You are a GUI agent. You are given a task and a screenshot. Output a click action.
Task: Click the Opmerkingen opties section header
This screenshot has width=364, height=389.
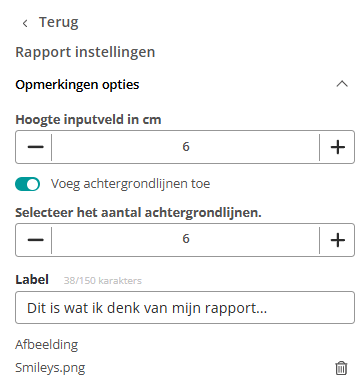[x=182, y=84]
